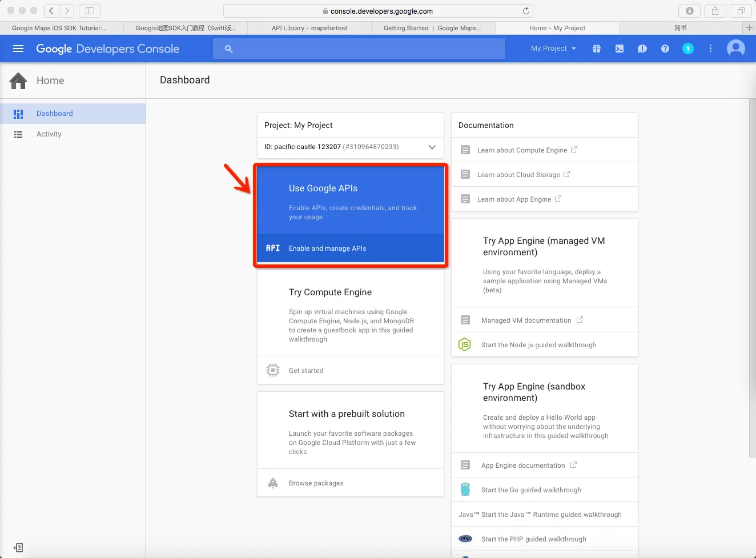Click Google Developers Console logo

coord(108,49)
